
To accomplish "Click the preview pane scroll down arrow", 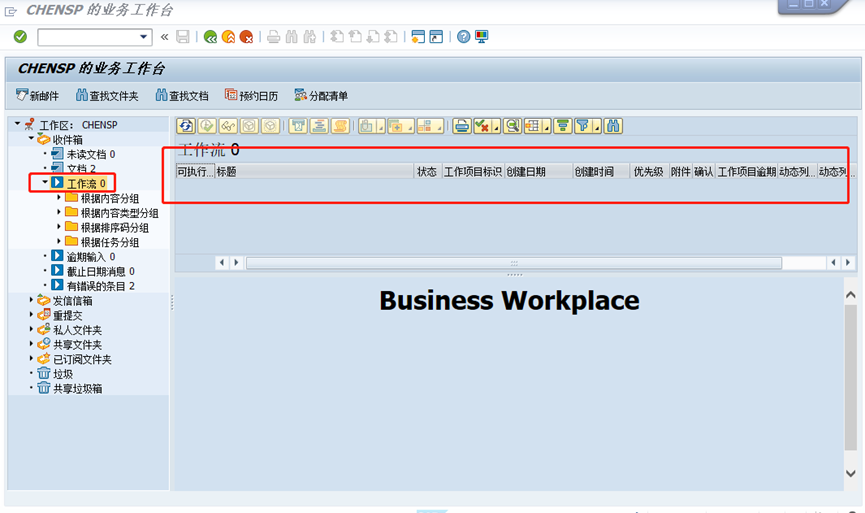I will tap(851, 473).
